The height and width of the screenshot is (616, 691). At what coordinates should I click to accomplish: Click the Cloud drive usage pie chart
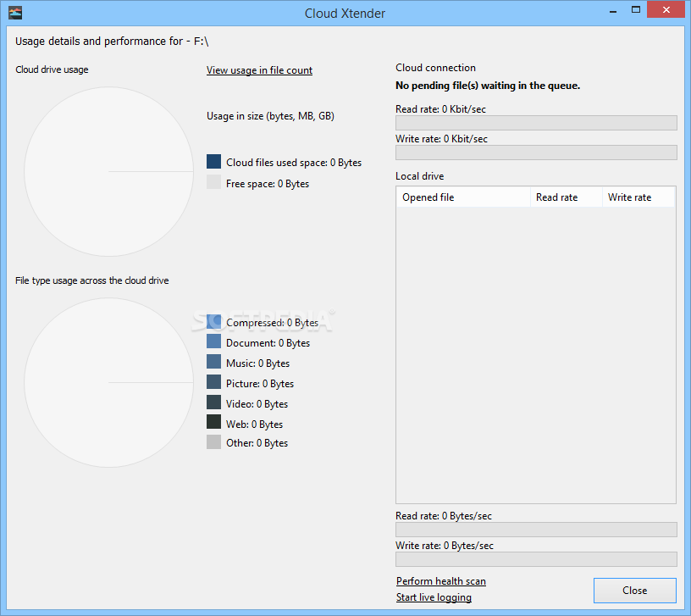tap(109, 171)
